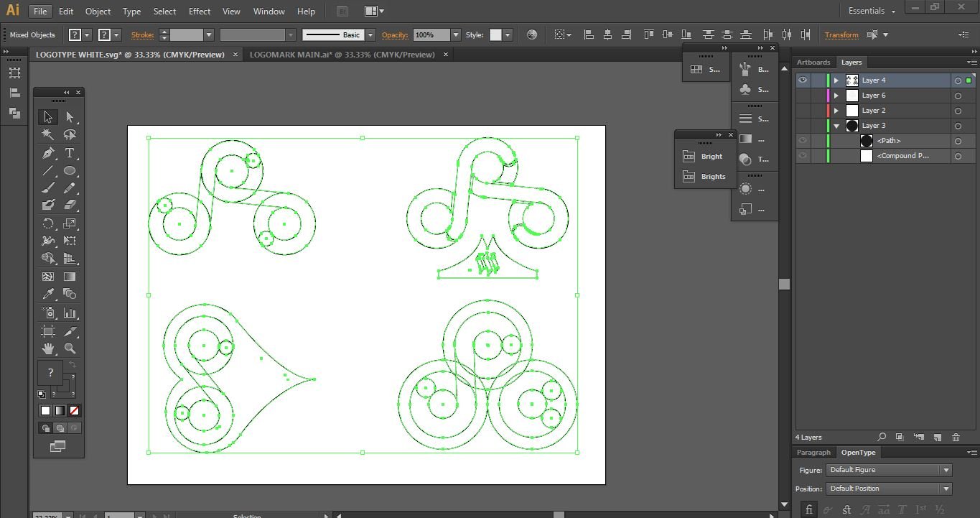Choose the Ellipse tool
Viewport: 980px width, 518px height.
tap(70, 171)
